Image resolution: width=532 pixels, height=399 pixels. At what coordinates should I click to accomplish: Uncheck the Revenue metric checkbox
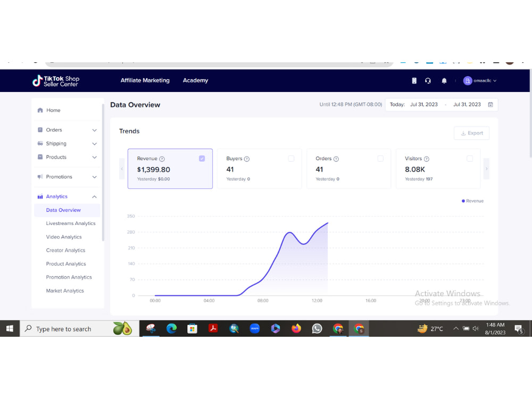(202, 159)
